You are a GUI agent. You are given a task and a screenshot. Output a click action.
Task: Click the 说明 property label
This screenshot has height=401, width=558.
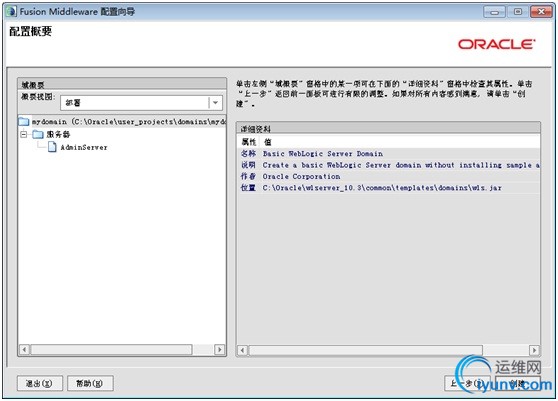click(248, 165)
